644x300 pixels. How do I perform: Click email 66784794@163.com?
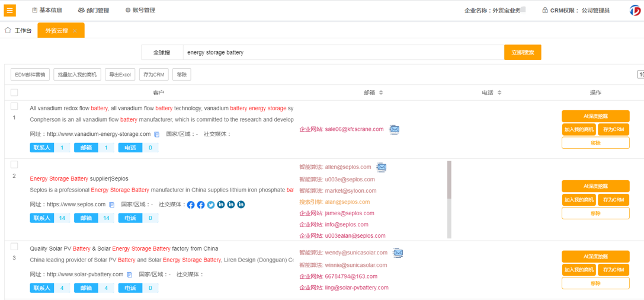(351, 276)
